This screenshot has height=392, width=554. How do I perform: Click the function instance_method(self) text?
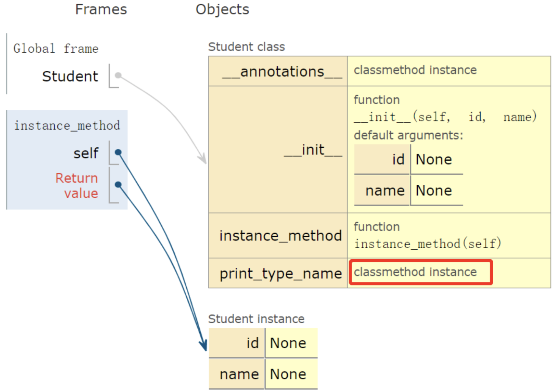point(427,243)
